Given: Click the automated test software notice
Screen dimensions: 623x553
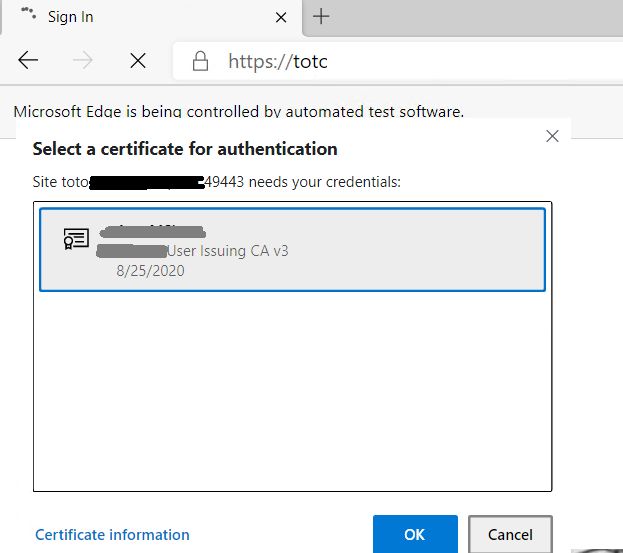Looking at the screenshot, I should tap(239, 112).
